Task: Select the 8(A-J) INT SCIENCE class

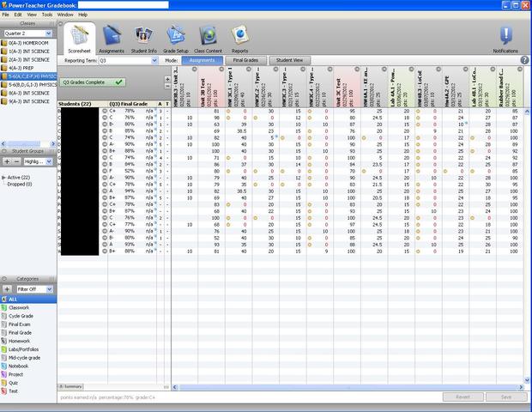Action: [28, 93]
